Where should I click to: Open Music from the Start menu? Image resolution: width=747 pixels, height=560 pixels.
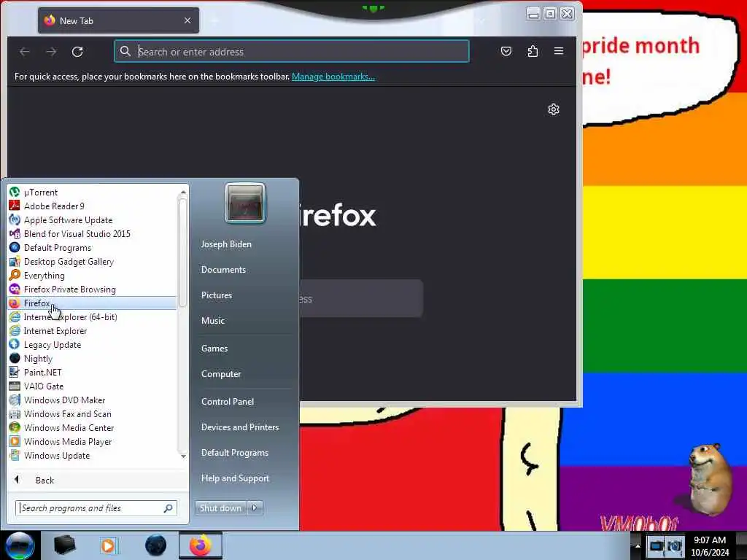pyautogui.click(x=213, y=321)
